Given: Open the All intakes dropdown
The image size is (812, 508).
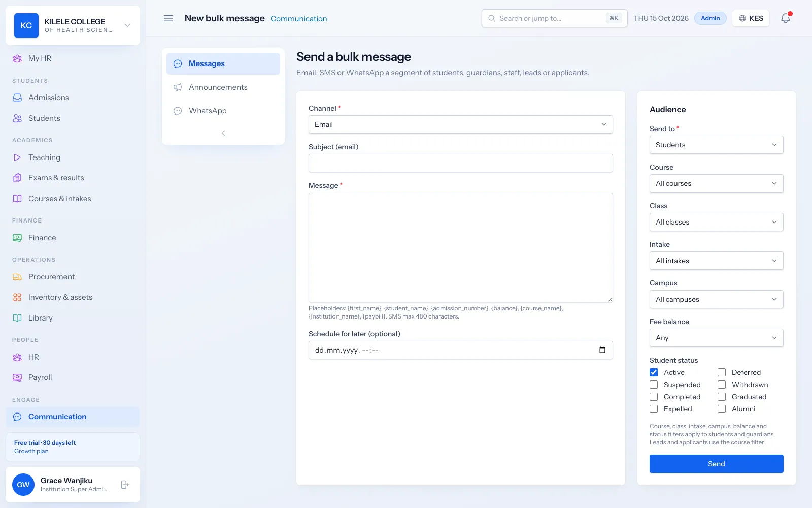Looking at the screenshot, I should click(717, 261).
